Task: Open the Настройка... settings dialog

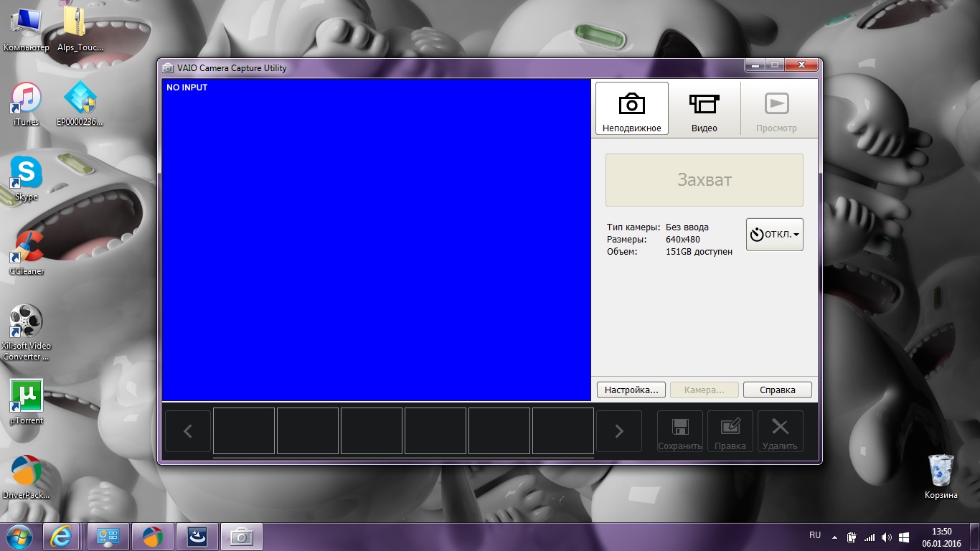Action: tap(631, 390)
